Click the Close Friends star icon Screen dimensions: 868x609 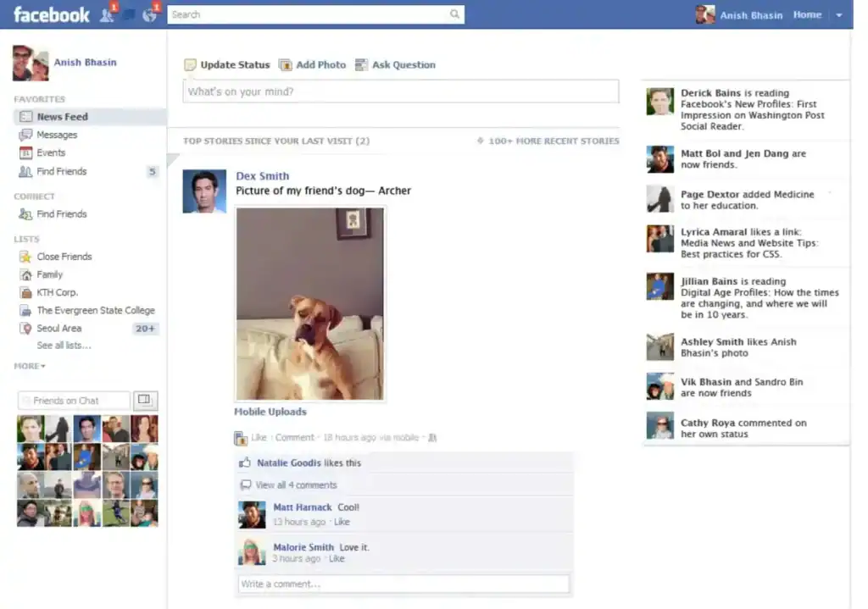pos(25,257)
